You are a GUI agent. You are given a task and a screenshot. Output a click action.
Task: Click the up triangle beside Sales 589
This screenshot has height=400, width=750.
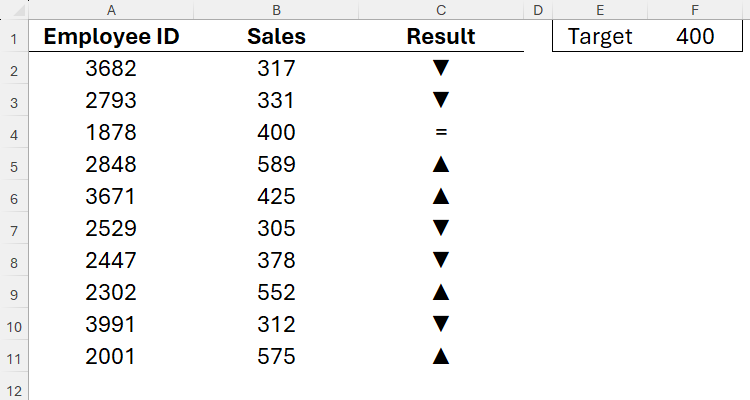441,165
